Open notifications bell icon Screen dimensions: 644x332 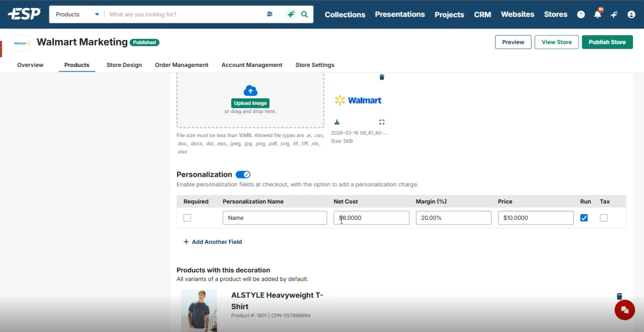tap(597, 14)
